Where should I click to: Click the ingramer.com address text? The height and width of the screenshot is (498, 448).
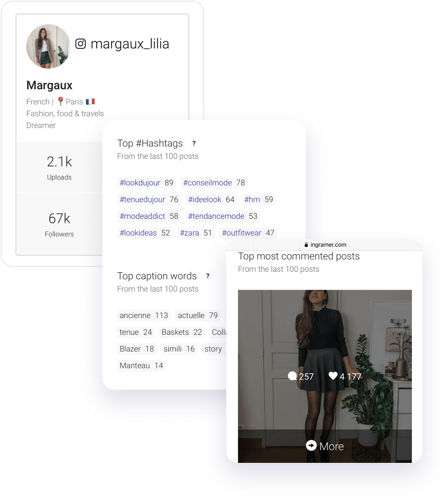[328, 245]
